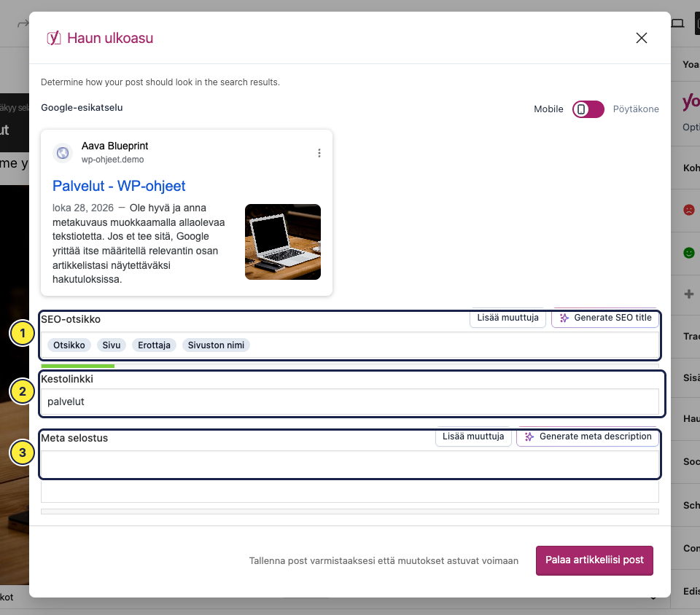This screenshot has height=615, width=700.
Task: Click the laptop thumbnail in the Google preview
Action: click(x=283, y=242)
